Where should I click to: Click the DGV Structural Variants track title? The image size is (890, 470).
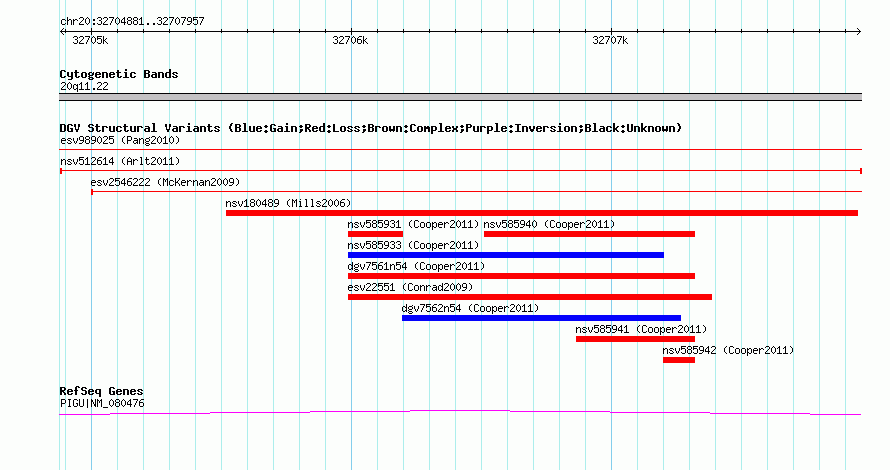tap(370, 128)
